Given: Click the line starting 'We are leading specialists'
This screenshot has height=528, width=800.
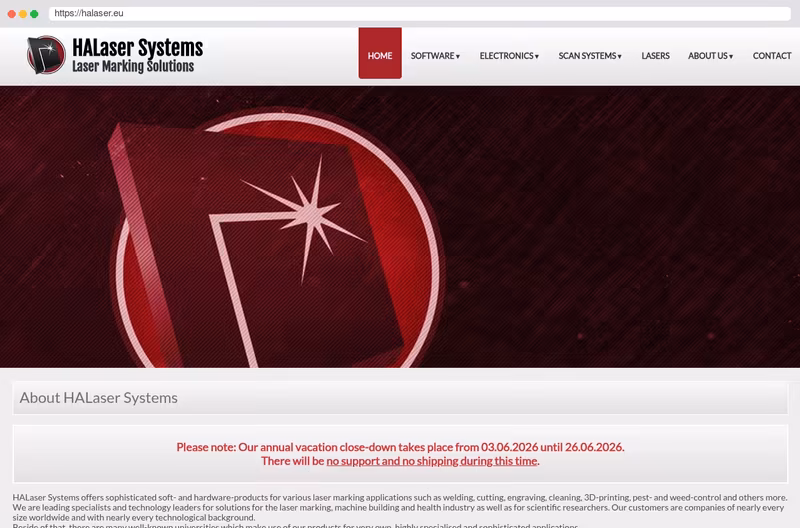Looking at the screenshot, I should (398, 508).
